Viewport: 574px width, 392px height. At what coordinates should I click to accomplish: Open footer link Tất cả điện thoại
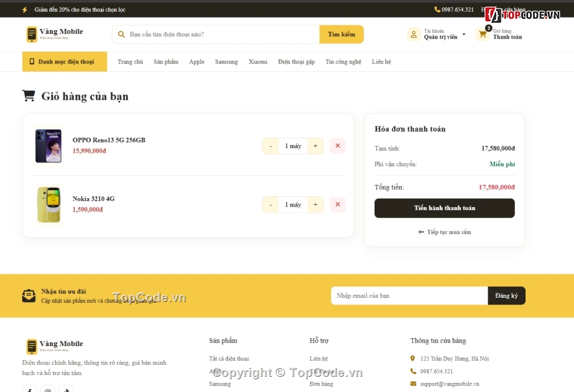pos(229,358)
